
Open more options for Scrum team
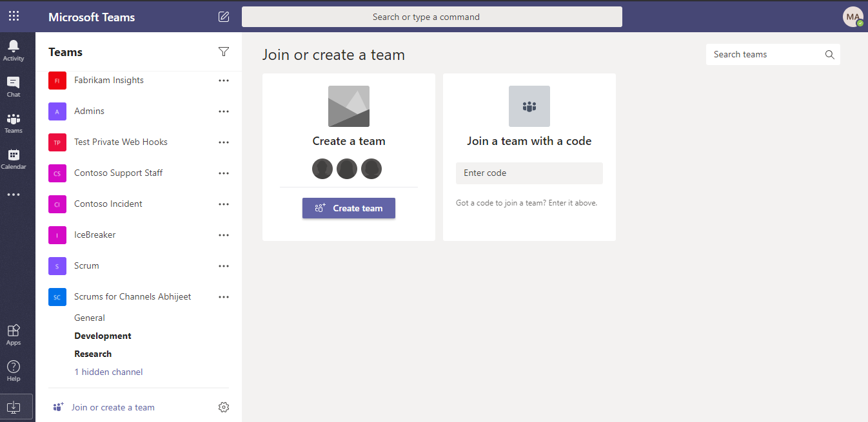[224, 266]
